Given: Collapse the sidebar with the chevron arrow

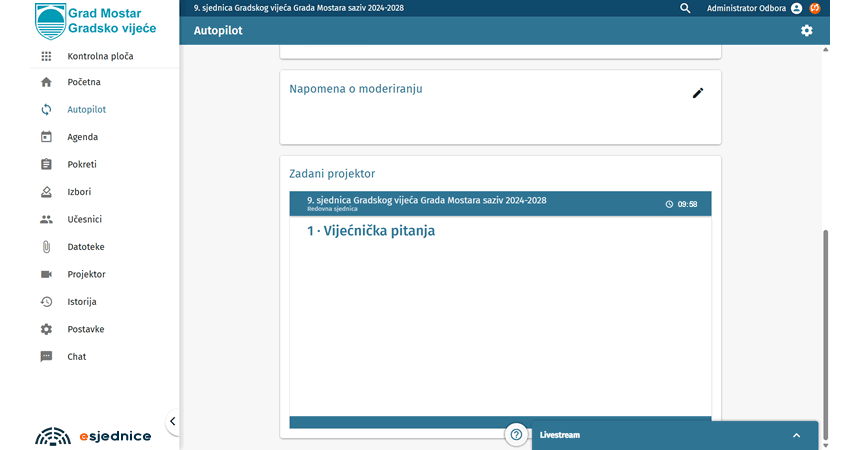Looking at the screenshot, I should point(172,422).
